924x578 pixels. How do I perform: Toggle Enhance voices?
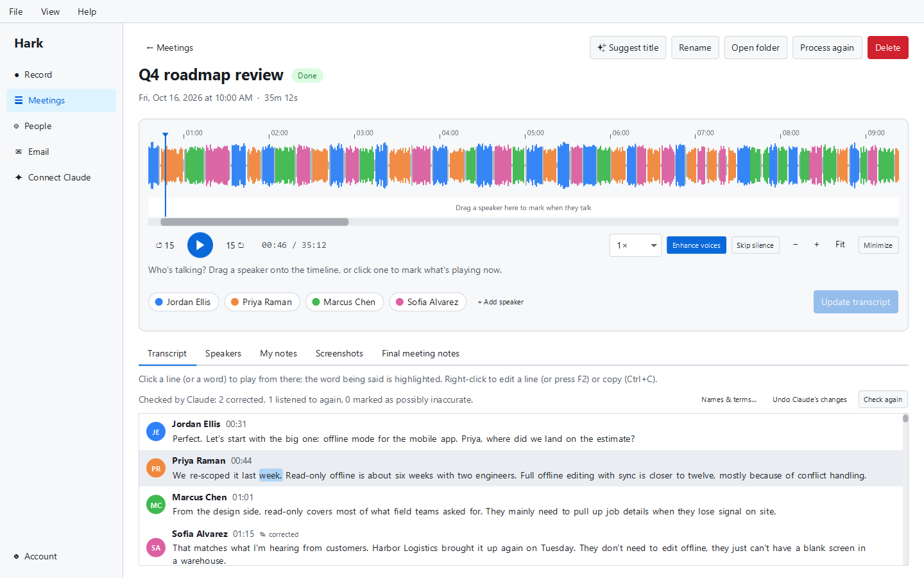(x=696, y=245)
